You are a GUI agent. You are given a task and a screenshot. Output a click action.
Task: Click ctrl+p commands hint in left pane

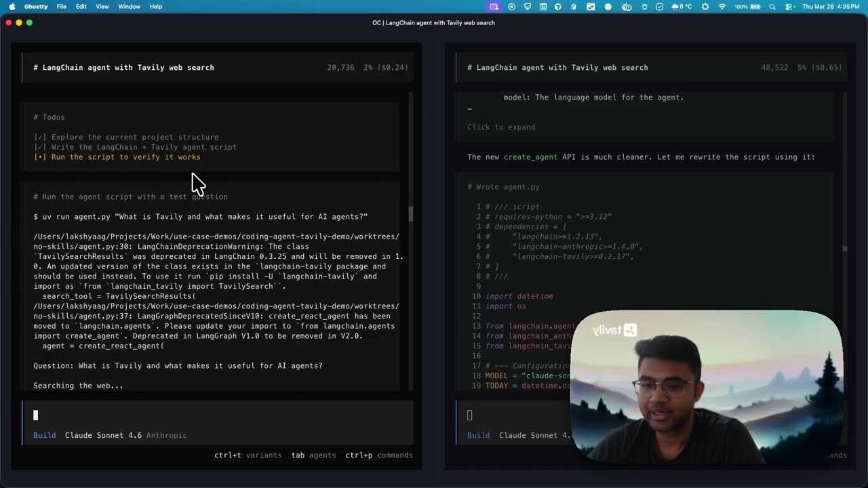[379, 455]
